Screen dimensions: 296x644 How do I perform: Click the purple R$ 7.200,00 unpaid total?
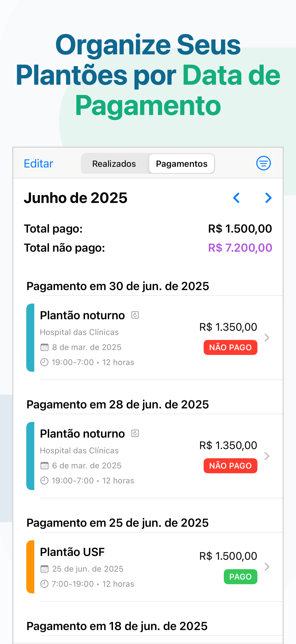[x=240, y=248]
